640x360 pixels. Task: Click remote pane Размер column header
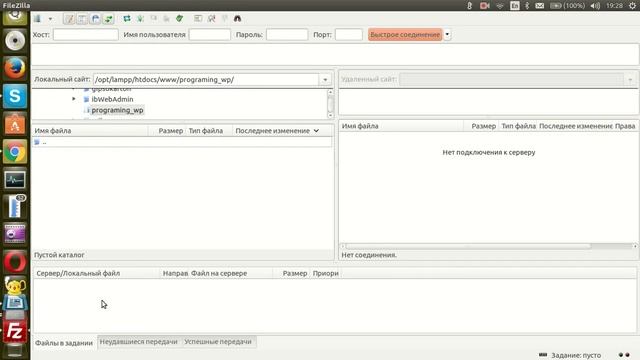coord(481,126)
